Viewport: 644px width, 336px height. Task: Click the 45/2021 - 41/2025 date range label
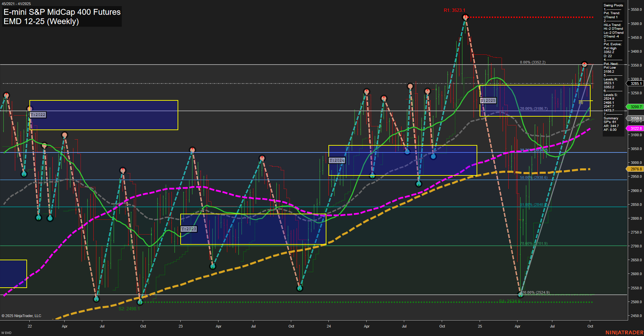[16, 3]
